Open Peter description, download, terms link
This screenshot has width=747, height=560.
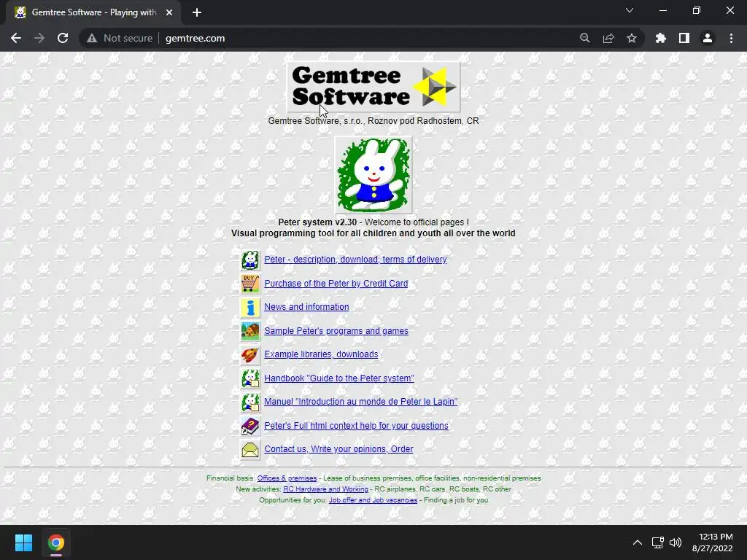(355, 260)
